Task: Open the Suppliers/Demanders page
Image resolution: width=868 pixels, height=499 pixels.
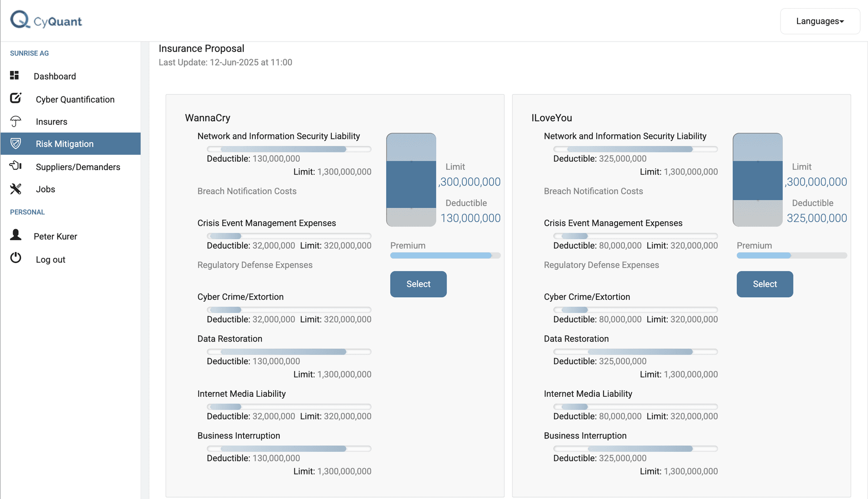Action: click(71, 167)
